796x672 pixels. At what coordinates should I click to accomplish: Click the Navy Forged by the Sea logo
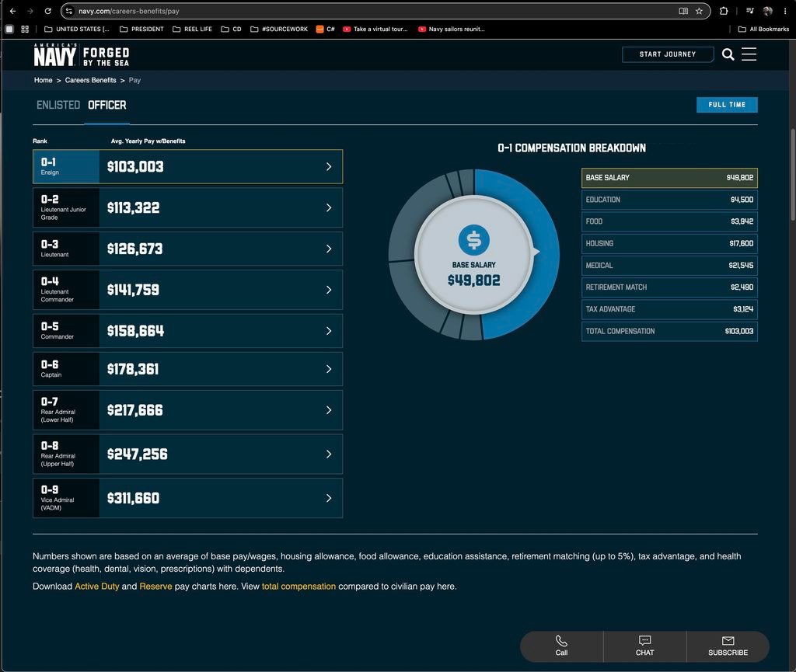(81, 55)
